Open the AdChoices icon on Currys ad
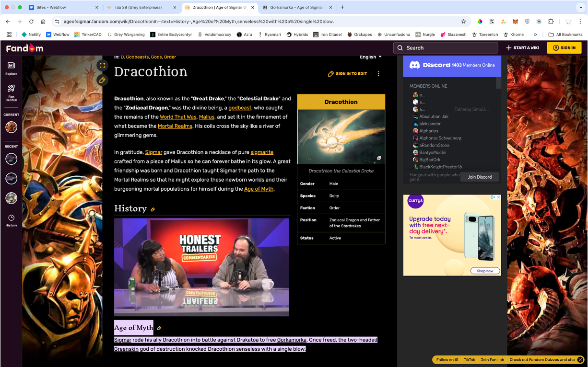Screen dimensions: 588x367 pyautogui.click(x=493, y=197)
